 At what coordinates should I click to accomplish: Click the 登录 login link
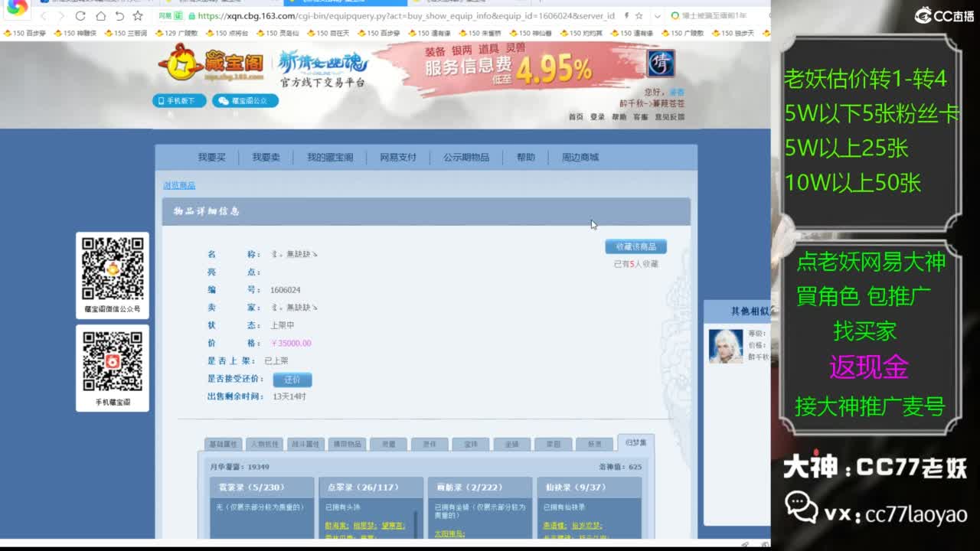click(x=597, y=117)
